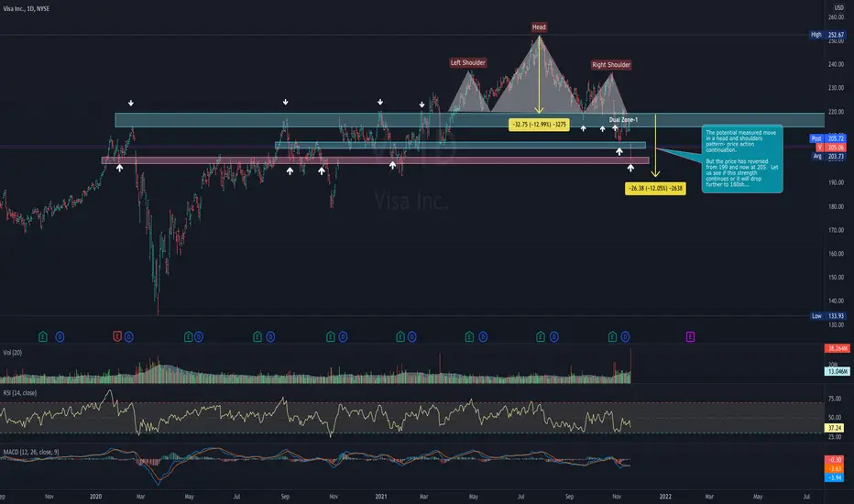Screen dimensions: 854x504
Task: Click the blue MACD -3.94 value
Action: tap(835, 477)
